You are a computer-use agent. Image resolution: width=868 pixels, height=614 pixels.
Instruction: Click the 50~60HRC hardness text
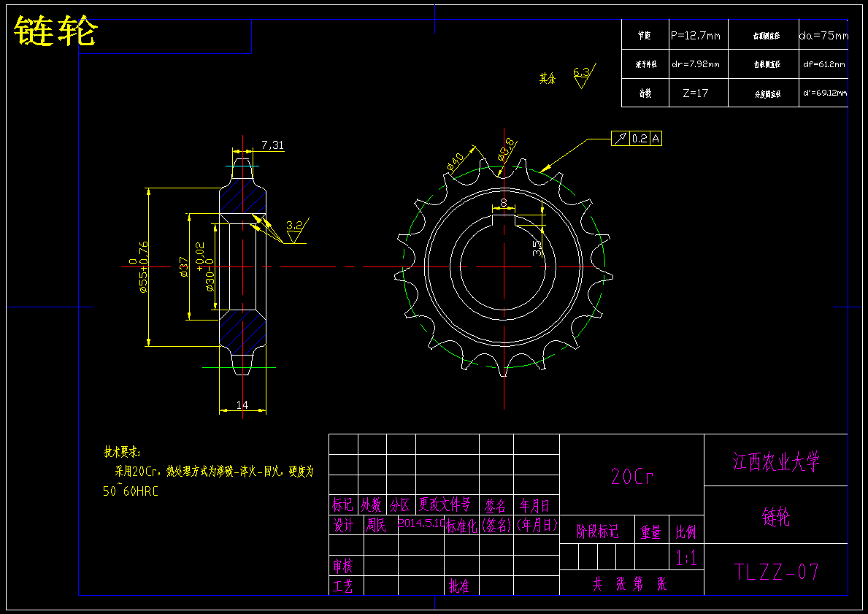[131, 491]
